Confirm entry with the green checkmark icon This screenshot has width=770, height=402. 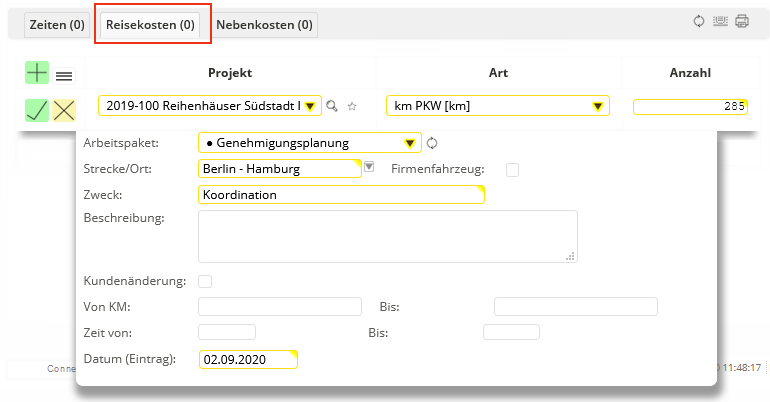point(37,110)
